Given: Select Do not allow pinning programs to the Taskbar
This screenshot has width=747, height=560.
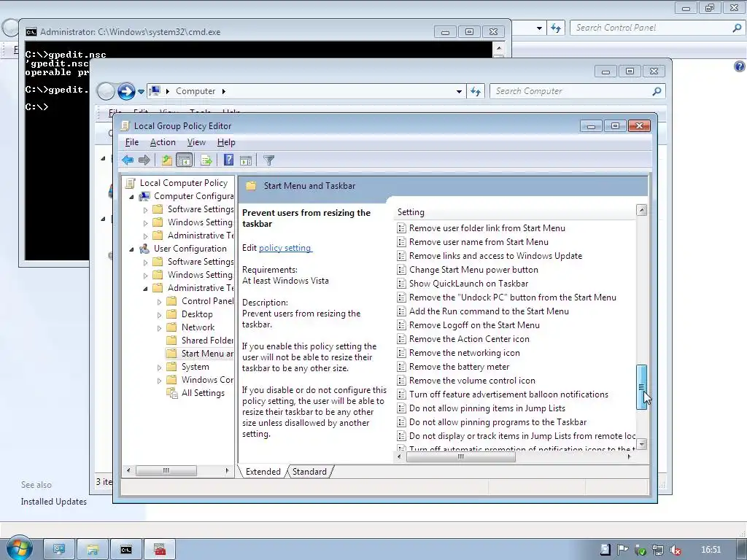Looking at the screenshot, I should (498, 422).
